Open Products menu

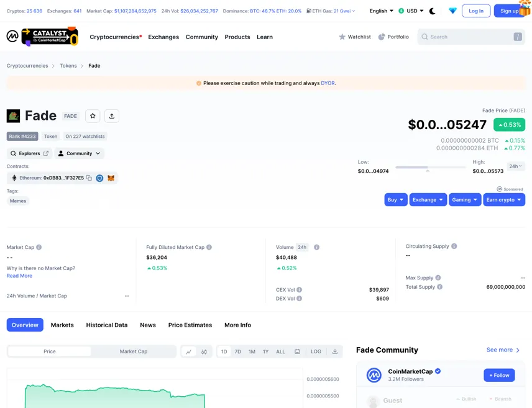point(237,37)
